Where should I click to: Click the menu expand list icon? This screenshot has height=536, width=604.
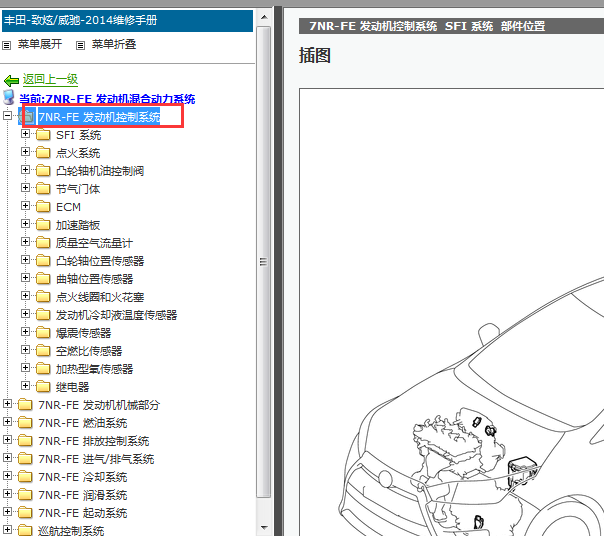[x=7, y=46]
